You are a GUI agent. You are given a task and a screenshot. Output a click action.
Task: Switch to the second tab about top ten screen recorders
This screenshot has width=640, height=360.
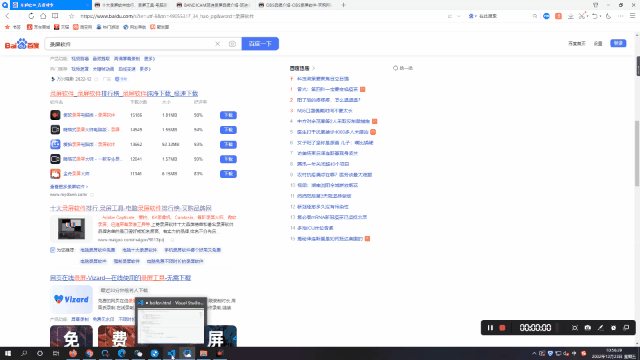(131, 5)
